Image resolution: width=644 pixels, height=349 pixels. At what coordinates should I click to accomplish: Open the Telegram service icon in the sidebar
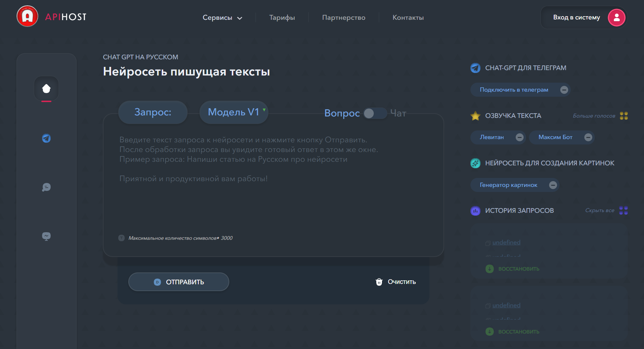point(46,138)
